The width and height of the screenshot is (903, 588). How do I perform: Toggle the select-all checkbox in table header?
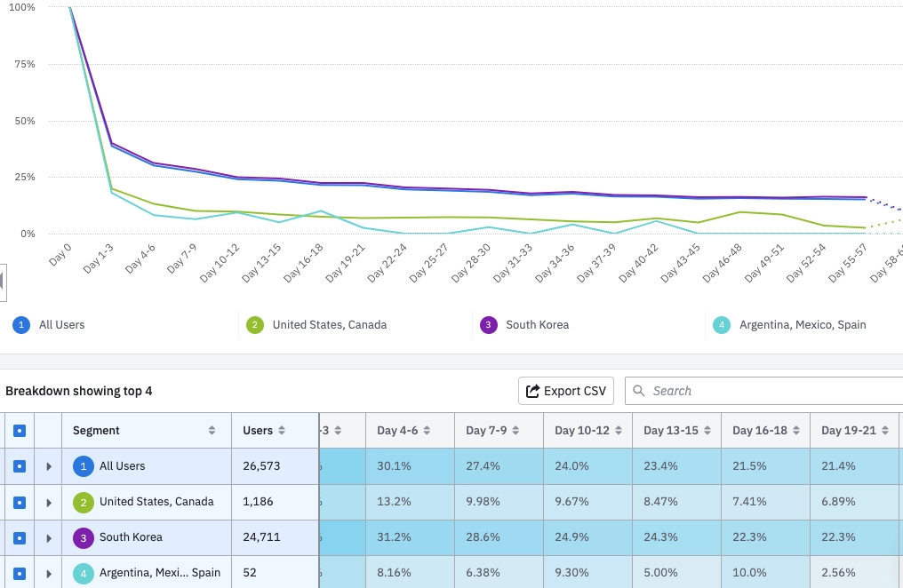(x=19, y=431)
